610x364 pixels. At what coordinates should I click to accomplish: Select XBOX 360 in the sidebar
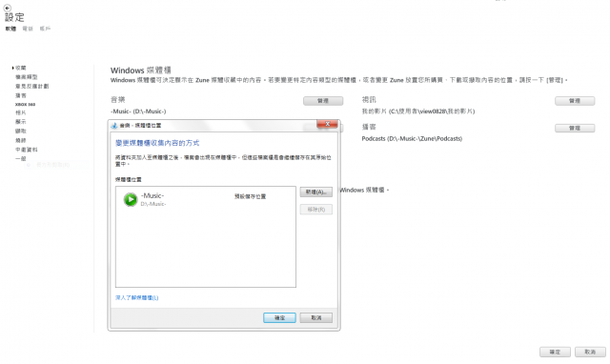[x=26, y=104]
